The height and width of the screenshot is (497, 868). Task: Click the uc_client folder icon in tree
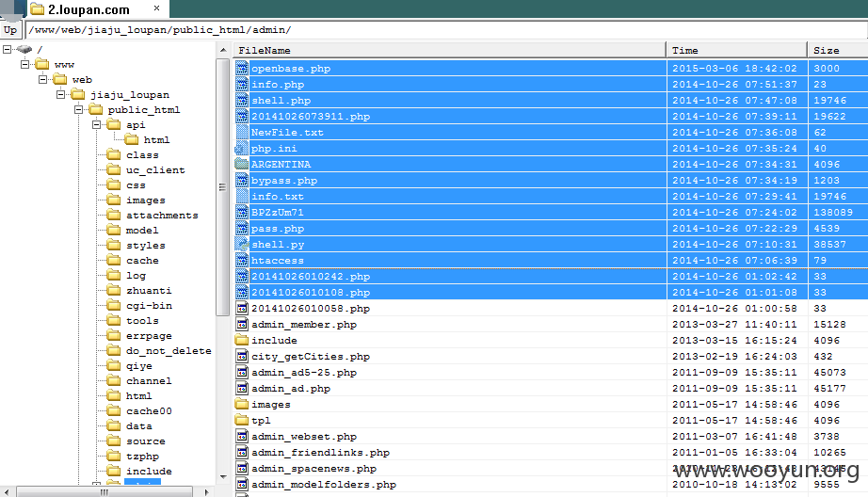[114, 169]
